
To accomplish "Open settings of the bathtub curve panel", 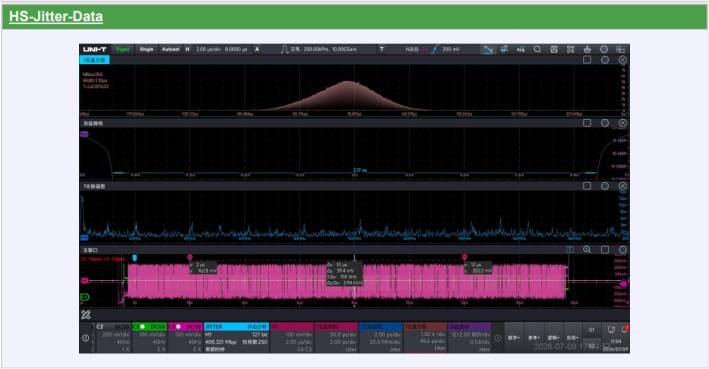I will (605, 123).
